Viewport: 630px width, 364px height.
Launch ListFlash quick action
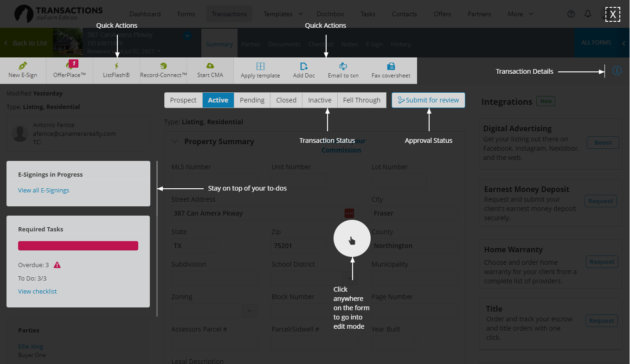pyautogui.click(x=116, y=70)
